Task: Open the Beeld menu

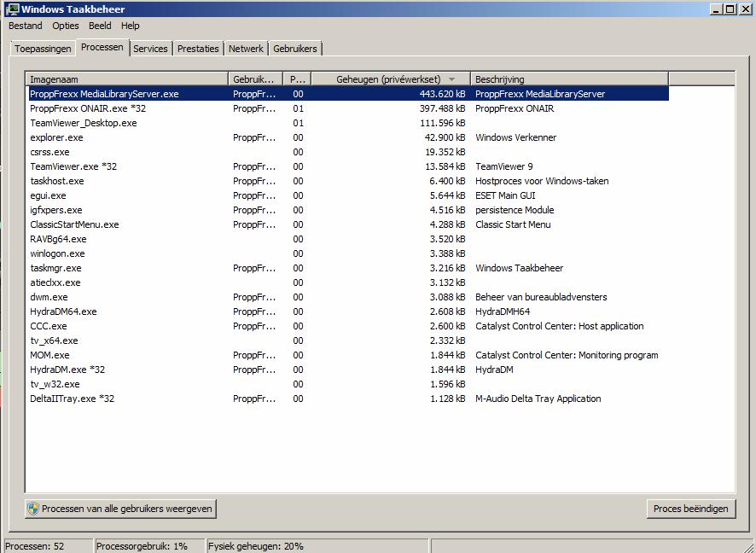Action: coord(101,26)
